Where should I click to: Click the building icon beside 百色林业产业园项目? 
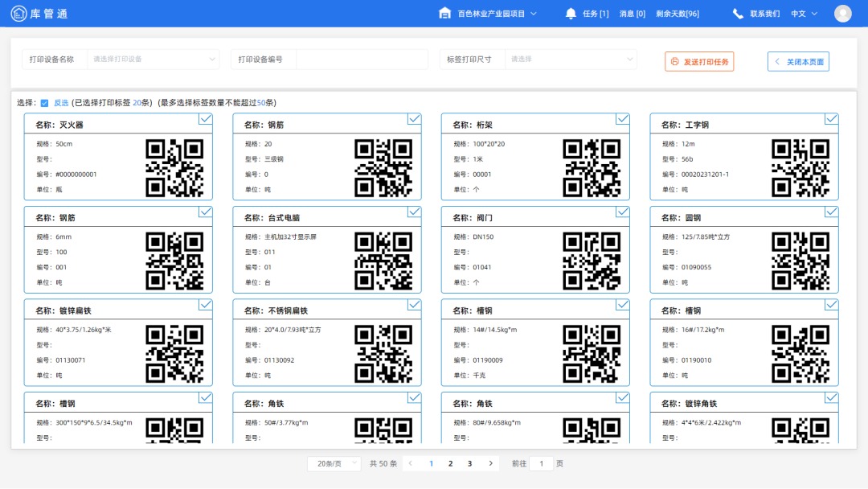(445, 13)
